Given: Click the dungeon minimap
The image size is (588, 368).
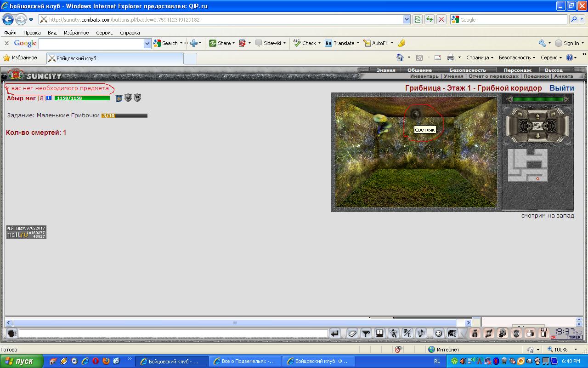Looking at the screenshot, I should click(528, 165).
